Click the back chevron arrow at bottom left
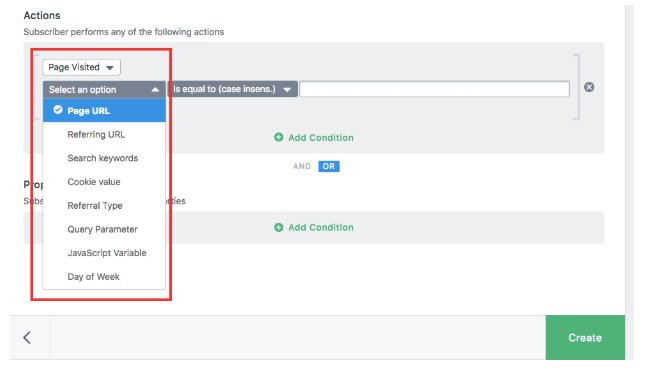Screen dimensions: 655x382 (27, 337)
